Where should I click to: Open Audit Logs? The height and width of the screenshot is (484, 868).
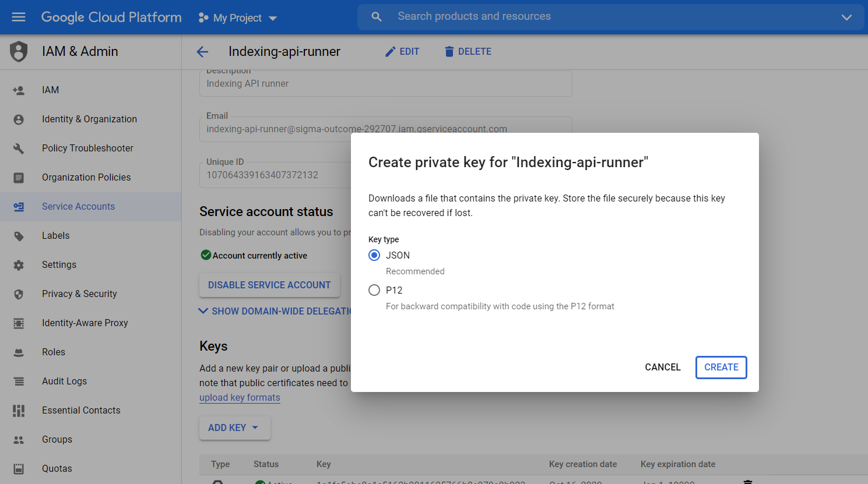64,381
